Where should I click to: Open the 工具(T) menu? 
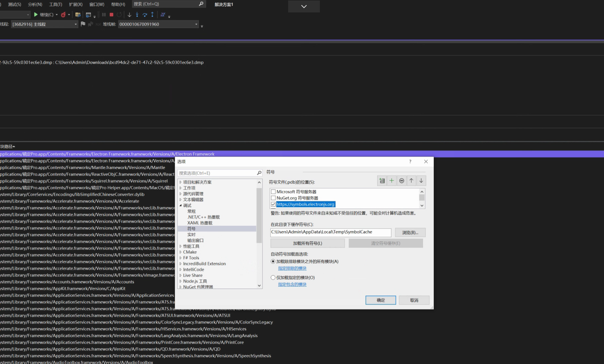click(56, 4)
